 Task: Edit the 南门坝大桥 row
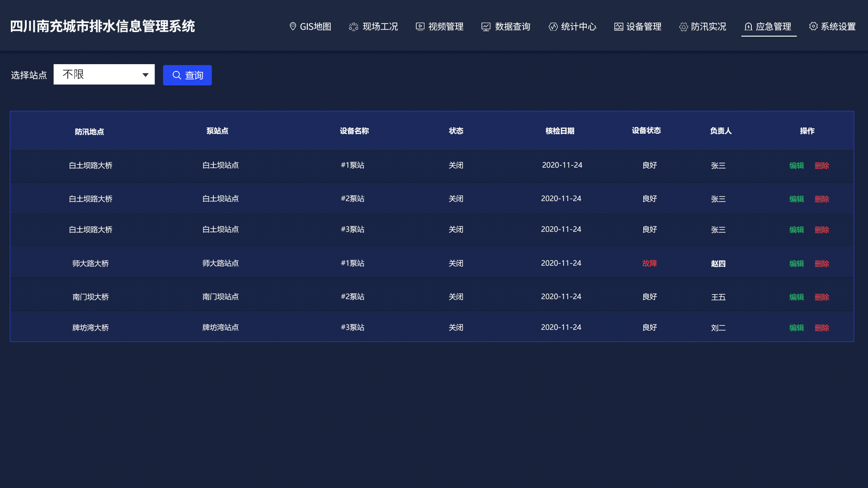click(x=796, y=297)
